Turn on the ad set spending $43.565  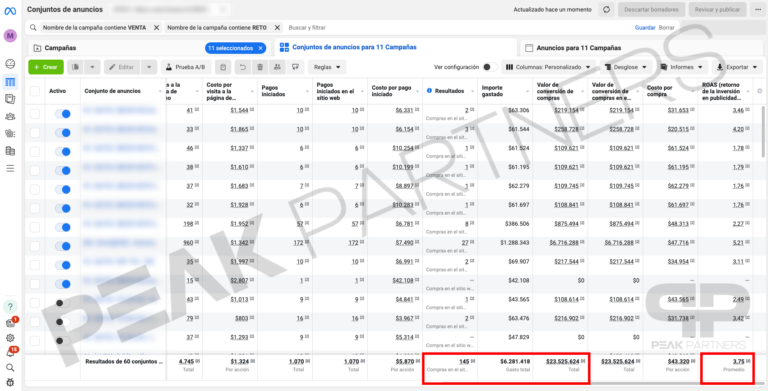tap(63, 303)
